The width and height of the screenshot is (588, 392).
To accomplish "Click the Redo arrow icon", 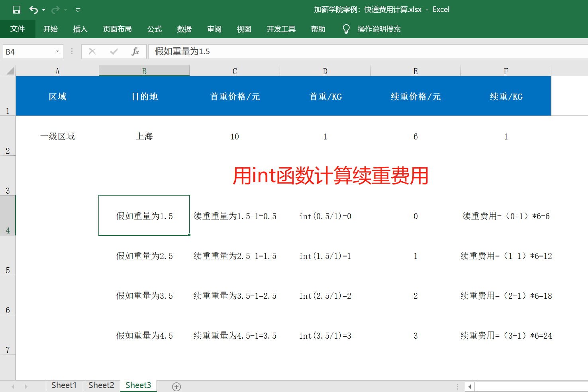I will tap(55, 10).
